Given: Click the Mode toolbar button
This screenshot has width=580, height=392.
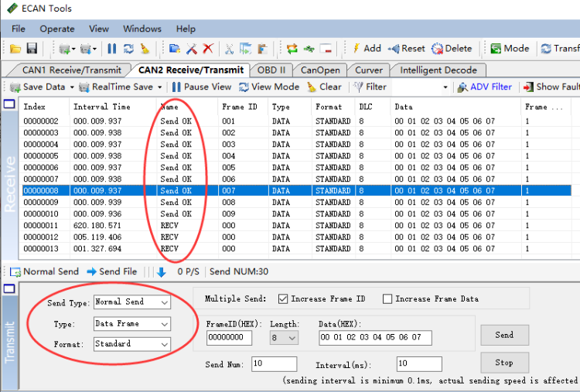Looking at the screenshot, I should 510,48.
